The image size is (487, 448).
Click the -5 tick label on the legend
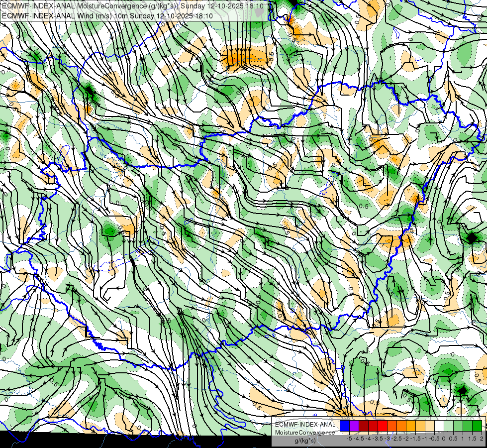pyautogui.click(x=349, y=439)
